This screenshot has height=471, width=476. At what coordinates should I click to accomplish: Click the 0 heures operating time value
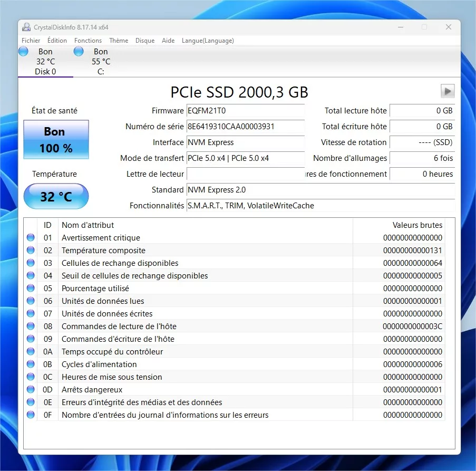(x=422, y=174)
